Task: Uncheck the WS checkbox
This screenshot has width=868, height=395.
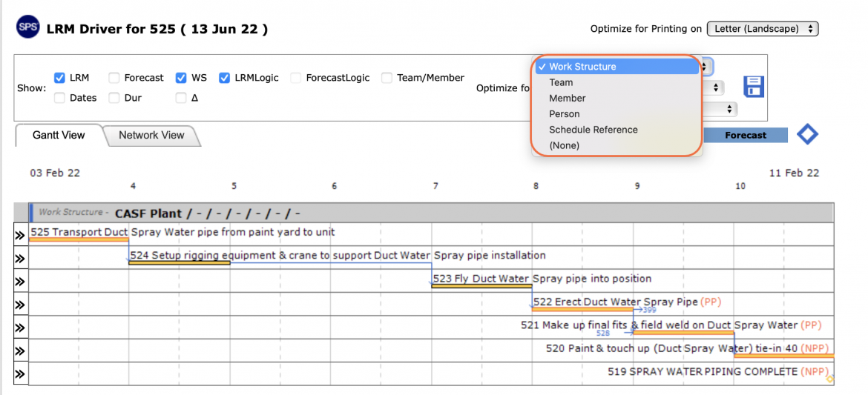Action: (x=181, y=78)
